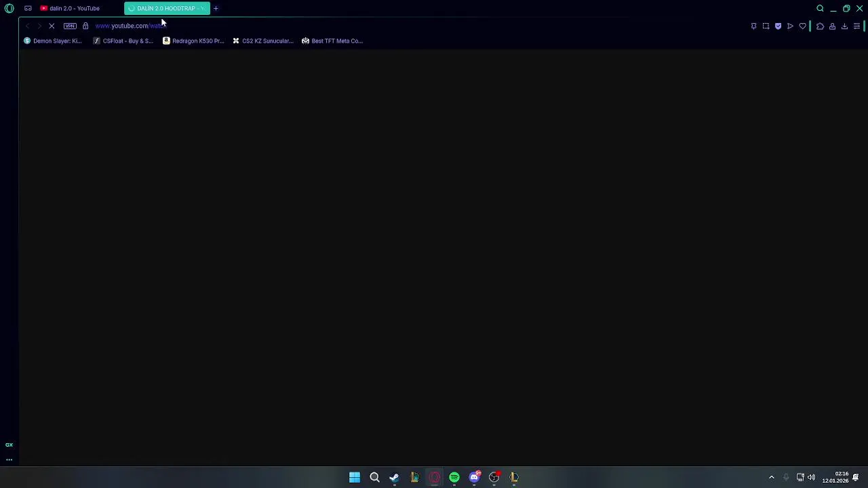The width and height of the screenshot is (868, 488).
Task: Select the 'DALIN 2.0 HOODTRAP' loading tab
Action: (x=166, y=8)
